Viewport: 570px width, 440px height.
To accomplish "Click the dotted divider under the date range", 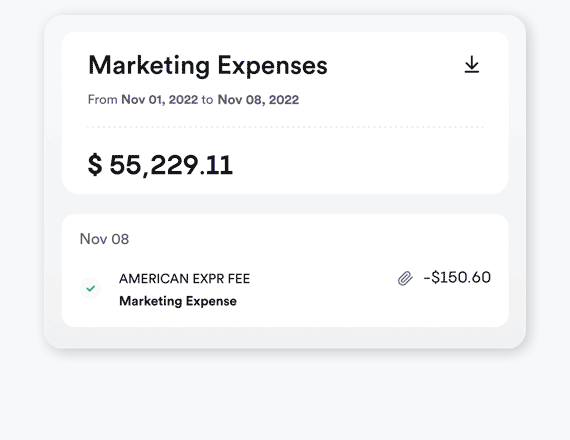I will click(x=285, y=127).
